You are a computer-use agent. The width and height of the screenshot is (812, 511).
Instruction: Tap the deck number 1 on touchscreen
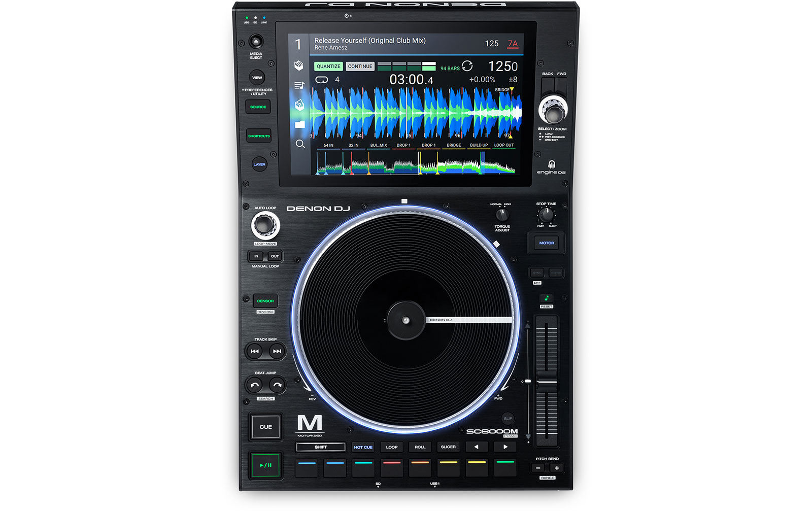click(298, 45)
